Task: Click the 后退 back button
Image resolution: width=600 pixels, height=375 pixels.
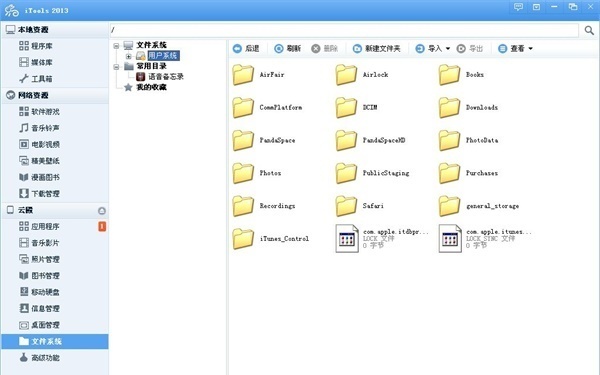Action: (x=246, y=49)
